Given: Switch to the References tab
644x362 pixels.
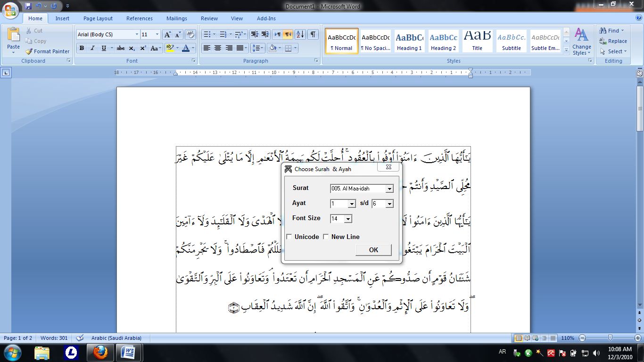Looking at the screenshot, I should (140, 18).
